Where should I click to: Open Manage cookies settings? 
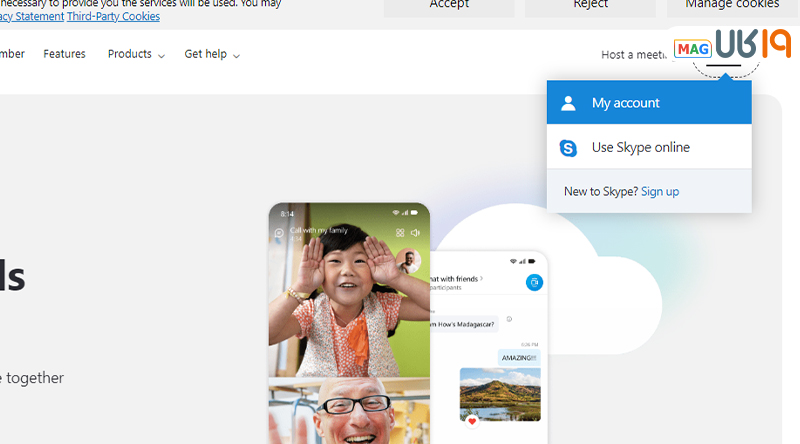click(x=732, y=7)
